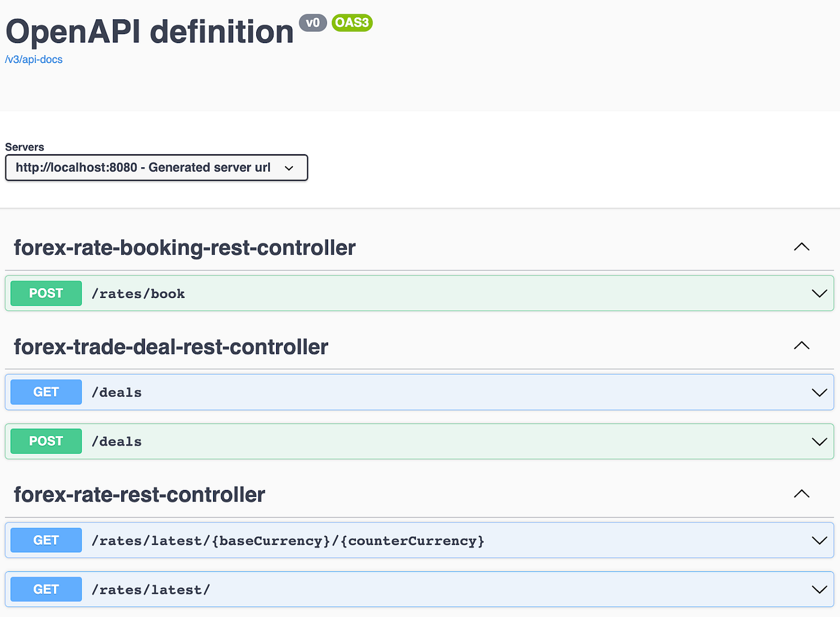Expand POST /rates/book chevron
This screenshot has width=840, height=617.
(x=819, y=293)
